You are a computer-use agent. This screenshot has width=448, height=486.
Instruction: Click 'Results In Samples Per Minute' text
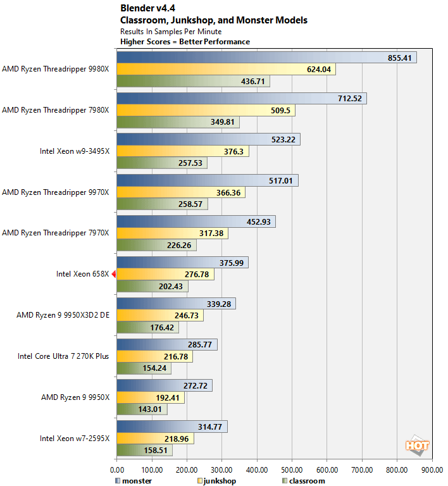171,32
